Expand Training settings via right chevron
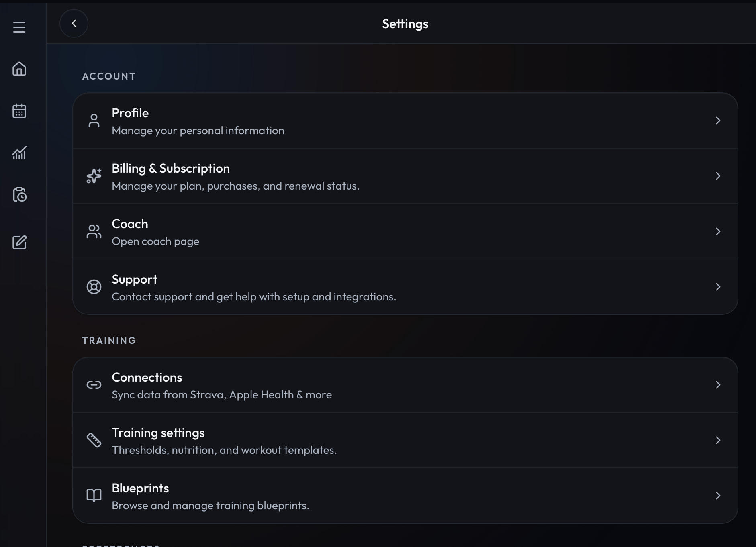Image resolution: width=756 pixels, height=547 pixels. (718, 440)
